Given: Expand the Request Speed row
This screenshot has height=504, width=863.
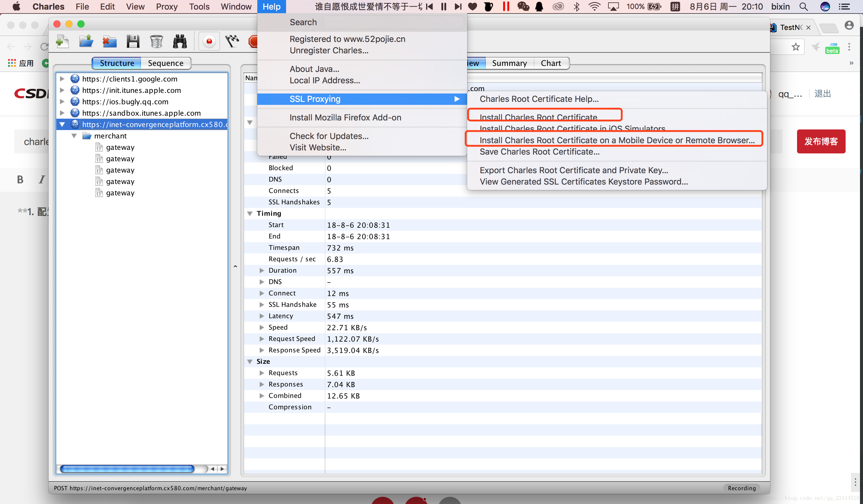Looking at the screenshot, I should click(x=262, y=339).
